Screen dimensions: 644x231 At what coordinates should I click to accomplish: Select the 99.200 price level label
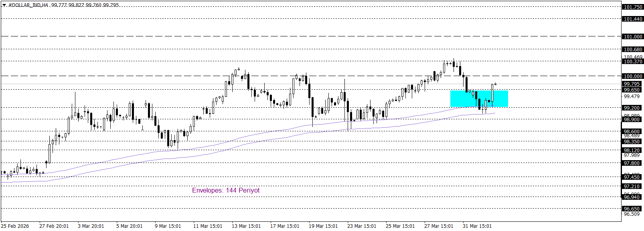pos(632,108)
